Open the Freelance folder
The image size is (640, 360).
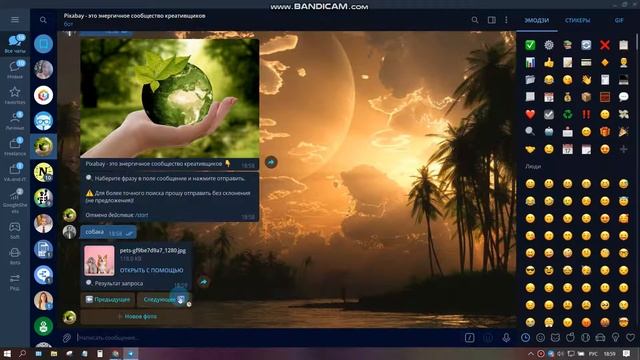[x=15, y=147]
